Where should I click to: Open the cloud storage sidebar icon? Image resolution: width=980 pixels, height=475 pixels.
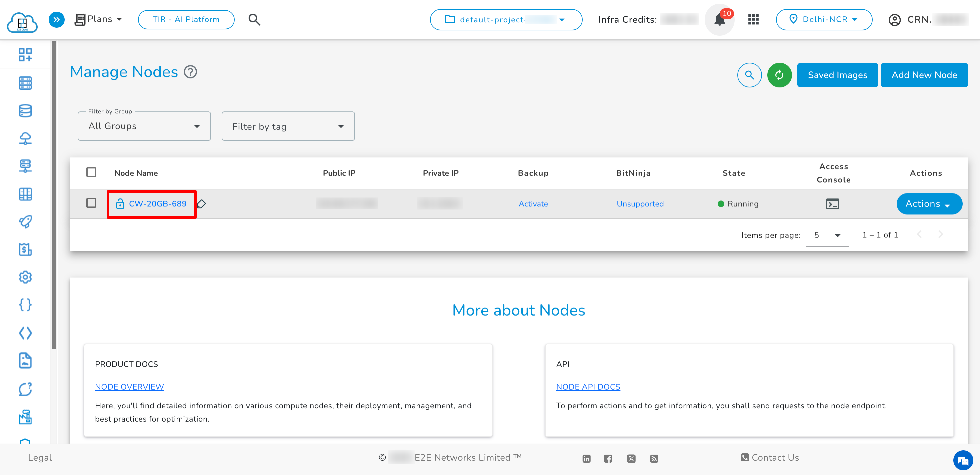click(25, 138)
